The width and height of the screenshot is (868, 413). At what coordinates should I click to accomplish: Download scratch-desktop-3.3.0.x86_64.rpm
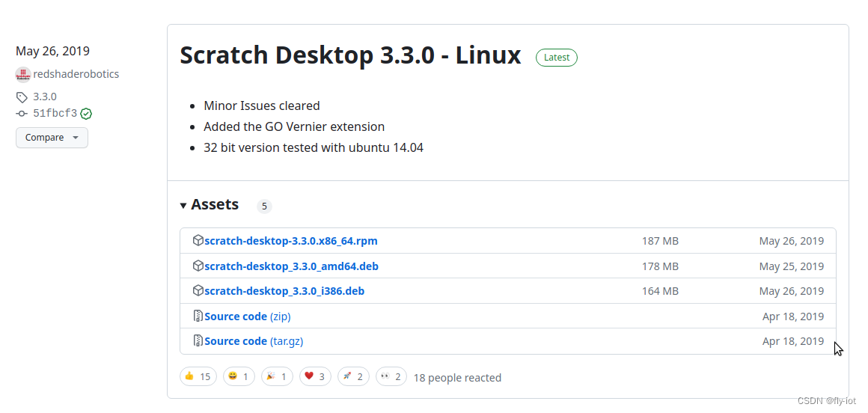tap(291, 241)
